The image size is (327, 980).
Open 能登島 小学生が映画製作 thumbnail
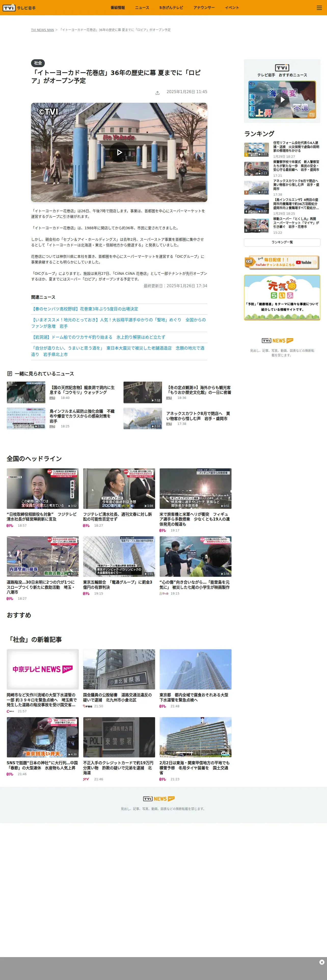(x=195, y=557)
